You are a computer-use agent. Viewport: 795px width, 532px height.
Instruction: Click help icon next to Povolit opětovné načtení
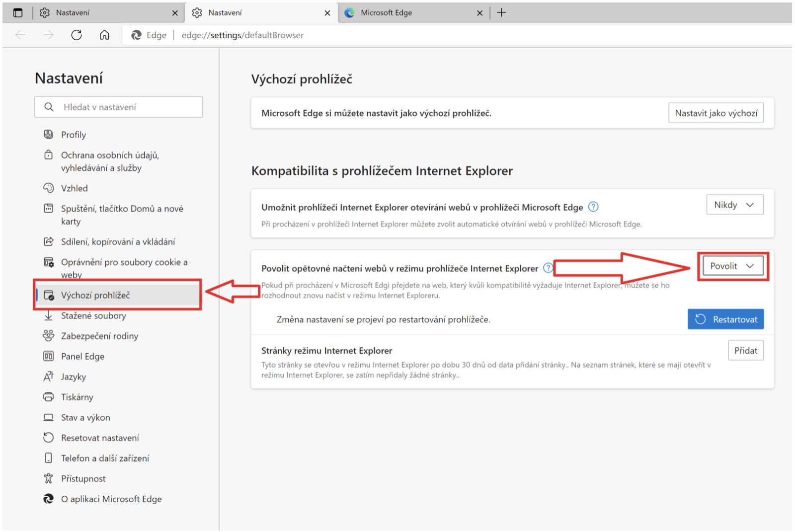click(x=548, y=268)
